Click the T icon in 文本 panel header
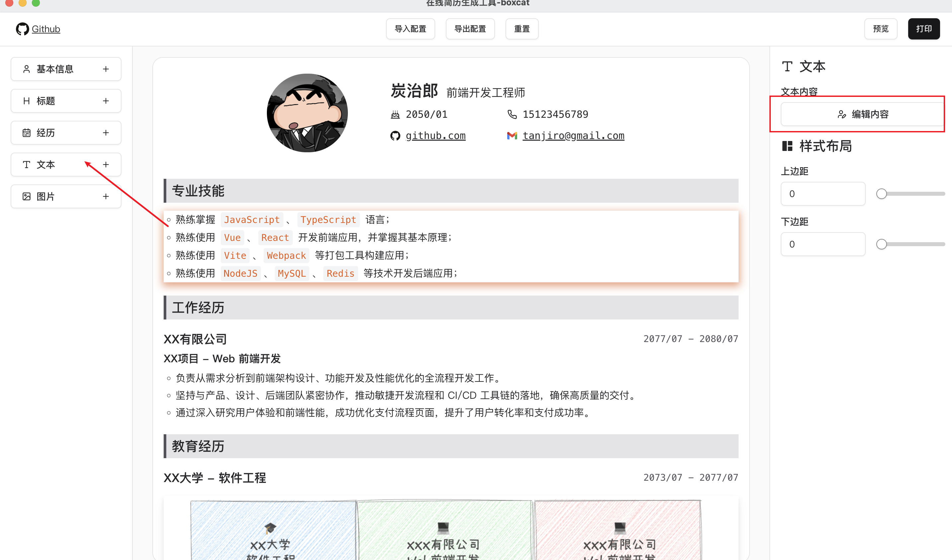Image resolution: width=952 pixels, height=560 pixels. (787, 66)
